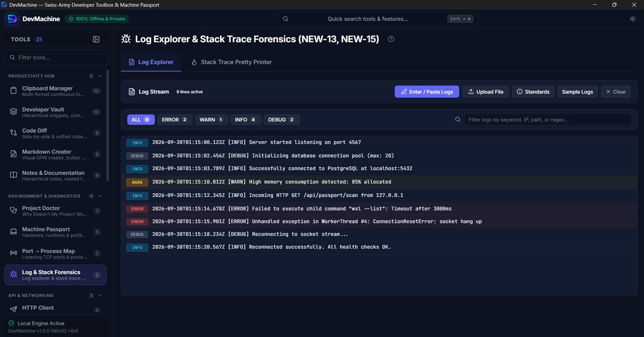This screenshot has height=337, width=644.
Task: Open Notes & Documentation tool
Action: tap(55, 176)
